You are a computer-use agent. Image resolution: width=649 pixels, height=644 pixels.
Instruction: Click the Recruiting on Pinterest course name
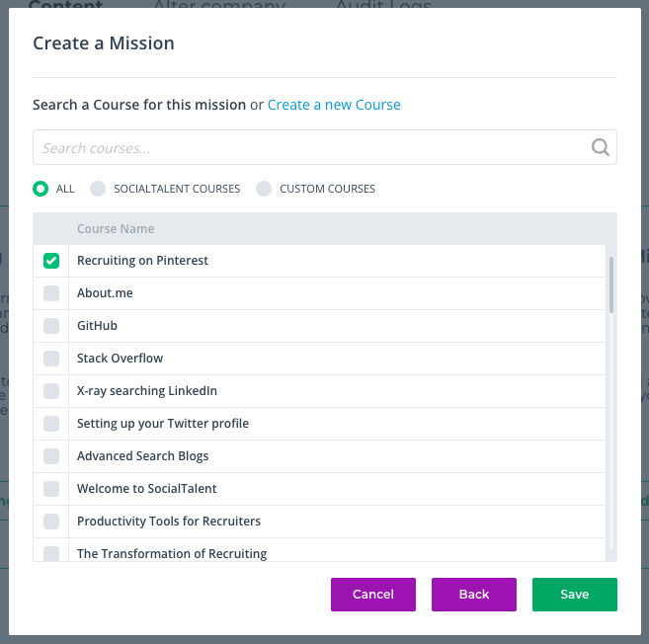point(142,261)
